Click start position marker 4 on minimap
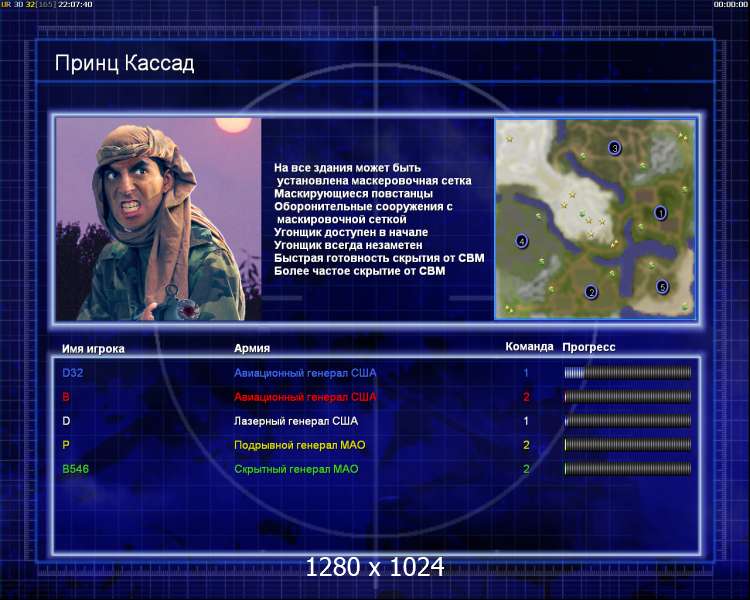Screen dimensions: 750x600 point(521,241)
